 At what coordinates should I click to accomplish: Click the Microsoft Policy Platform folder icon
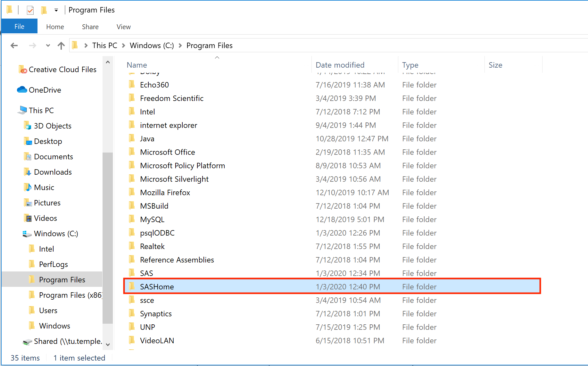click(x=132, y=165)
